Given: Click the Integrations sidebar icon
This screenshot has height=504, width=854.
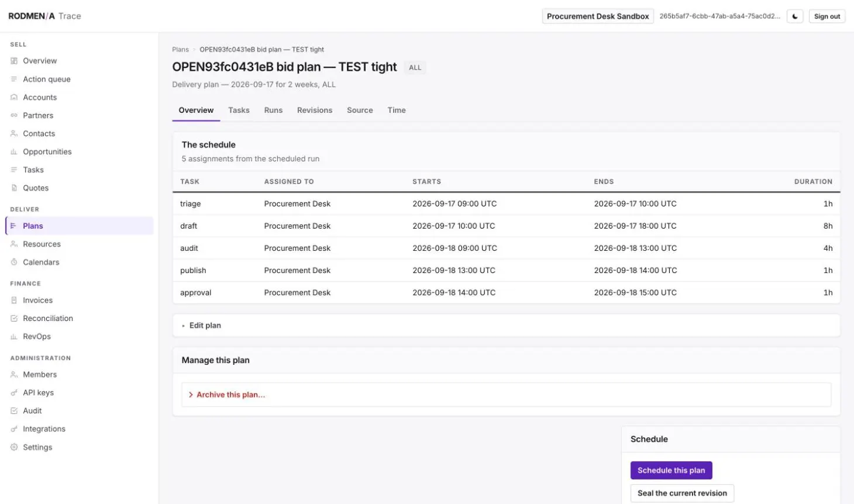Looking at the screenshot, I should pyautogui.click(x=14, y=429).
